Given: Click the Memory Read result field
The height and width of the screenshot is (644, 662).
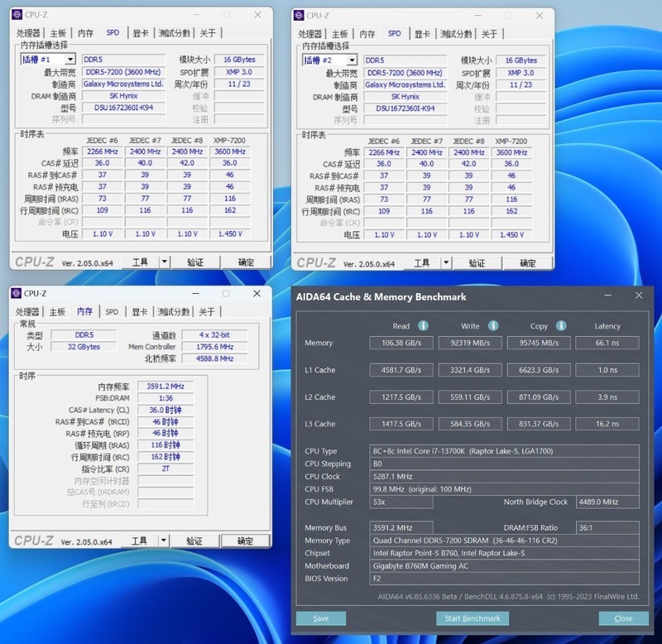Looking at the screenshot, I should (x=401, y=343).
